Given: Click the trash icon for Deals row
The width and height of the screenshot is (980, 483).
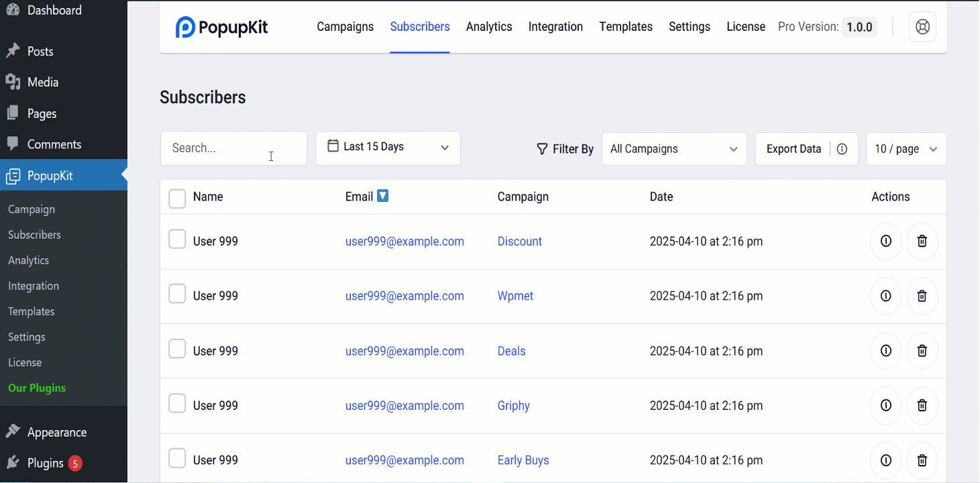Looking at the screenshot, I should tap(922, 351).
